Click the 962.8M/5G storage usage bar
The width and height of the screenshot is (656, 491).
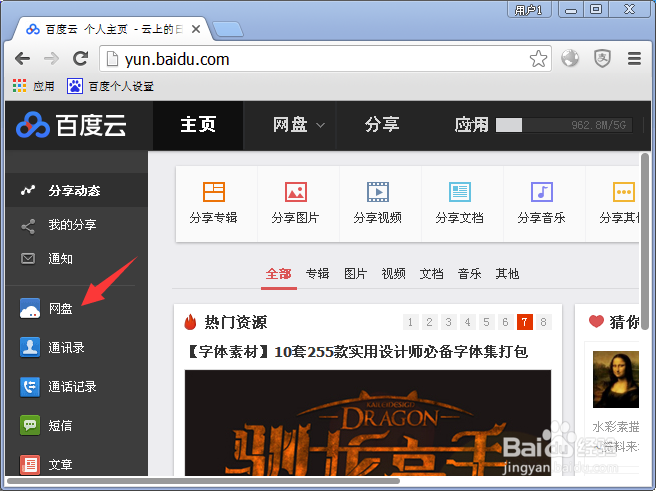click(x=563, y=125)
